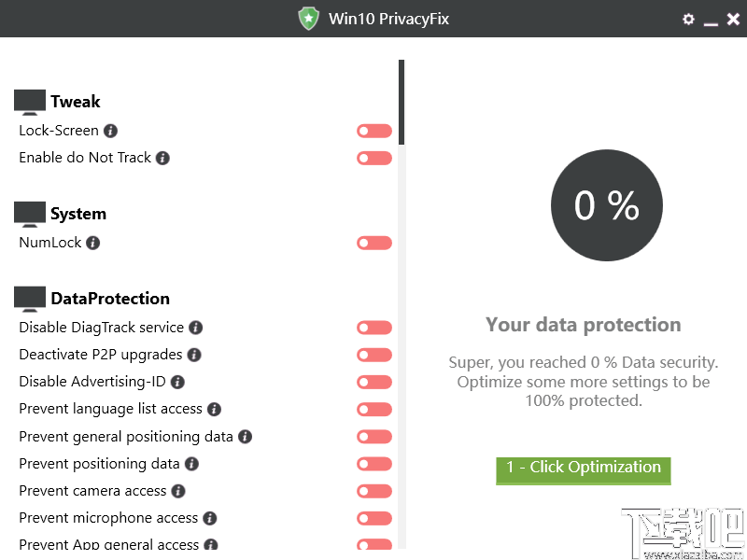Open info for Disable DiagTrack service
747x560 pixels.
[x=194, y=328]
